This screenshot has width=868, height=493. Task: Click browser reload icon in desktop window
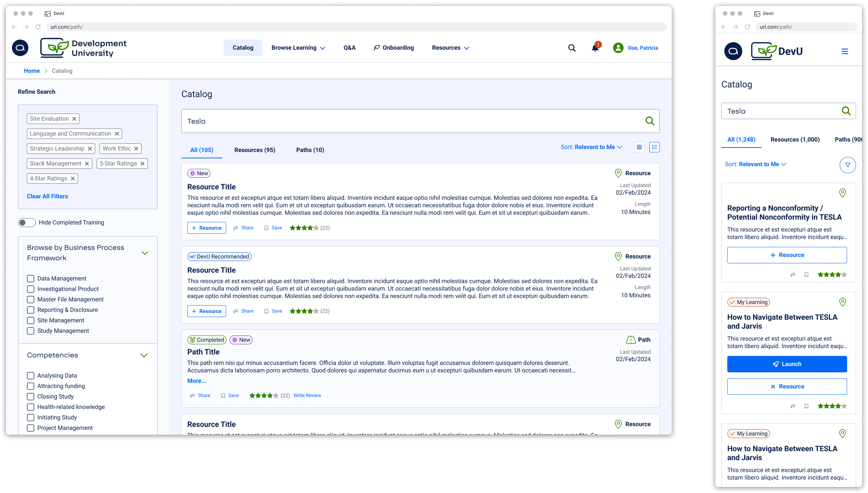[38, 27]
